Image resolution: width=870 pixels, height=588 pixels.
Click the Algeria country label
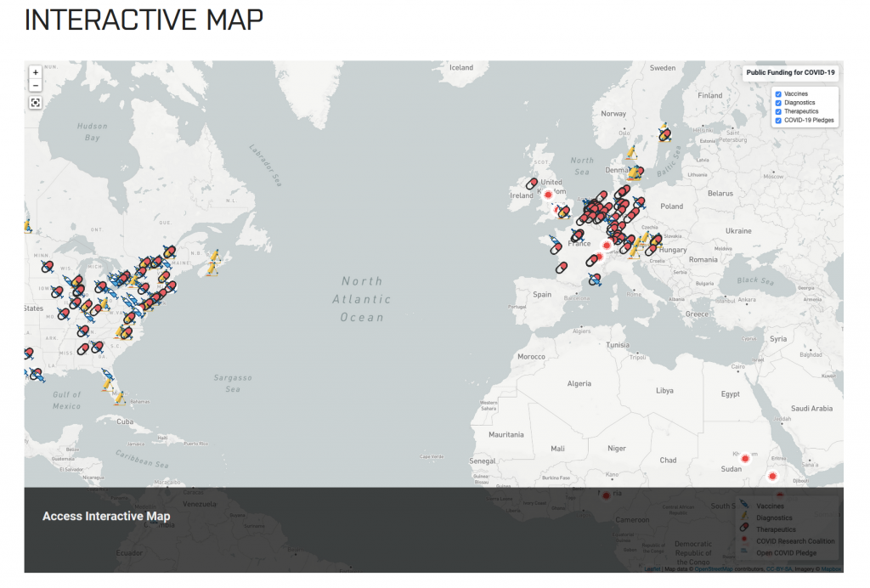click(579, 384)
